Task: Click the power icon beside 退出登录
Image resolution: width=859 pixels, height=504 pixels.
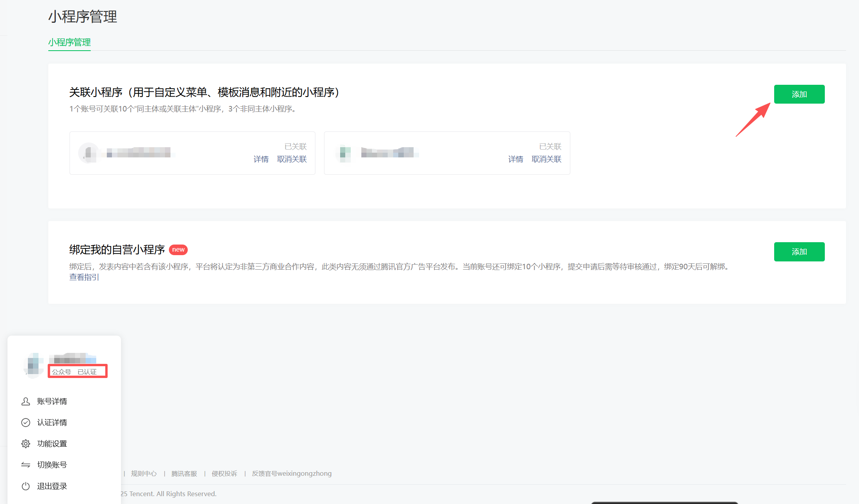Action: (x=25, y=486)
